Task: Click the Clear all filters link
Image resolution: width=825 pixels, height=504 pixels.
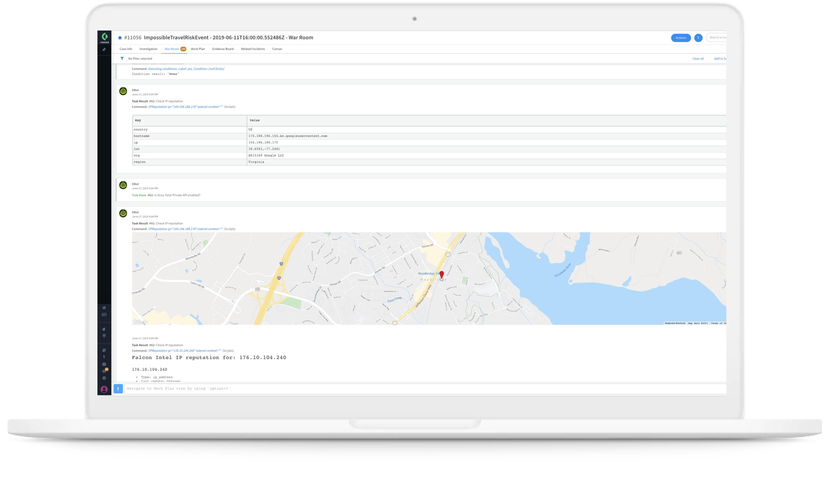Action: pos(698,58)
